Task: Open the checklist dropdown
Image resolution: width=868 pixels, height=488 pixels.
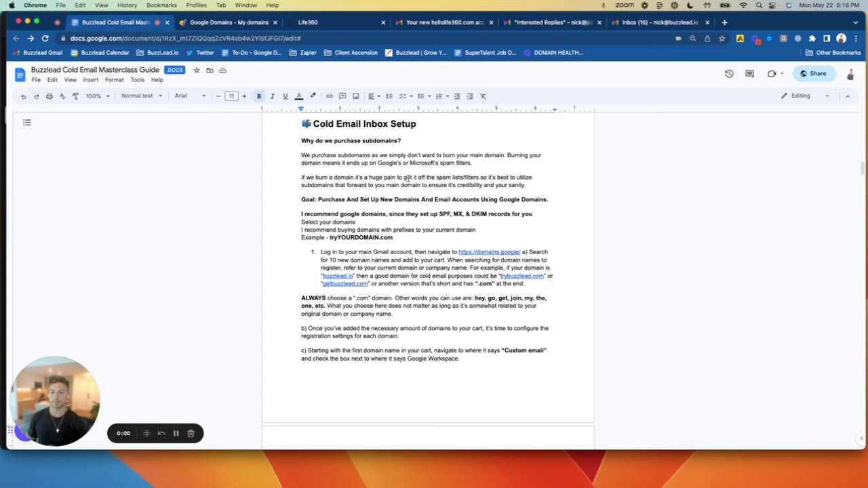Action: [x=405, y=96]
